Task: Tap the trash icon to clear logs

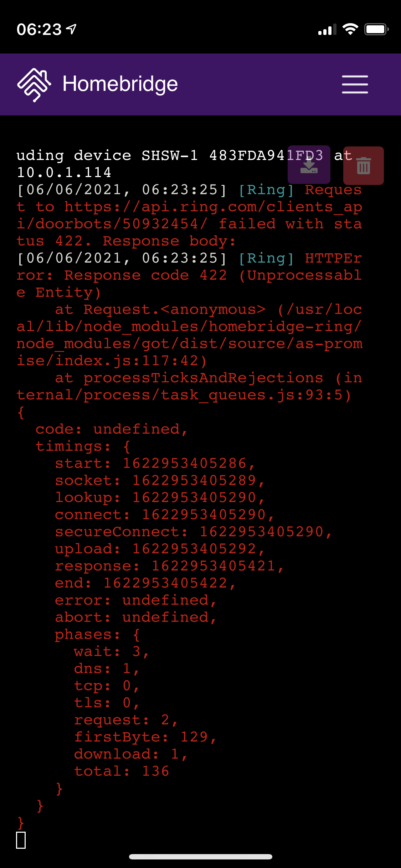Action: [363, 166]
